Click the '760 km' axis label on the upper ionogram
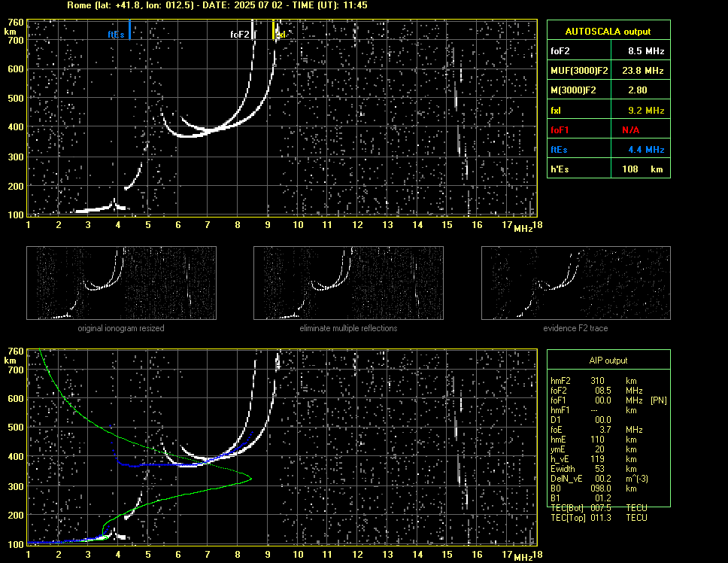 coord(14,26)
